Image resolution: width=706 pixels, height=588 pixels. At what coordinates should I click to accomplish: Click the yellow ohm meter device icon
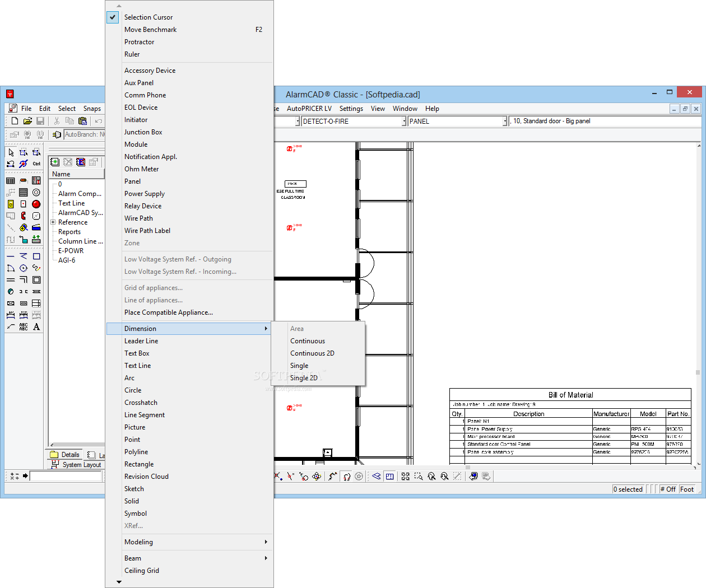pyautogui.click(x=11, y=204)
